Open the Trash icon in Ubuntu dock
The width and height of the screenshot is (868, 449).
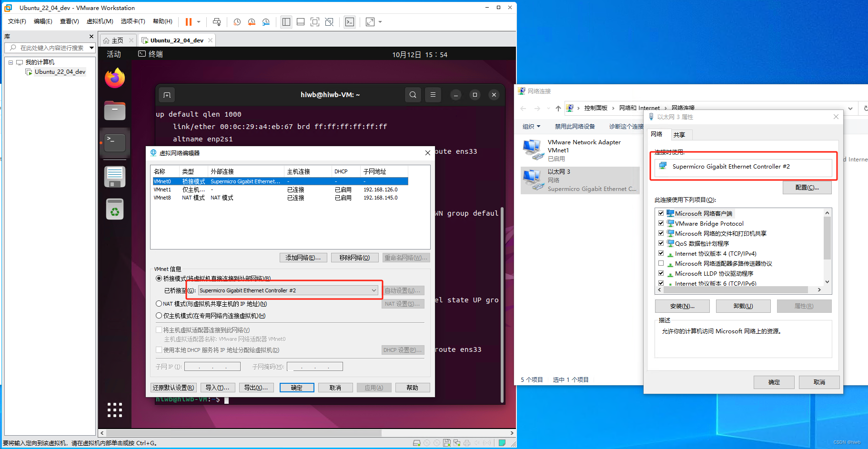coord(115,209)
